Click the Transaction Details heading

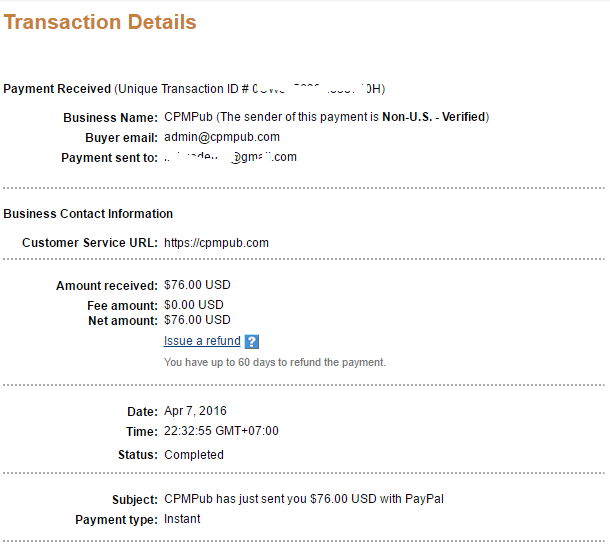click(x=100, y=22)
